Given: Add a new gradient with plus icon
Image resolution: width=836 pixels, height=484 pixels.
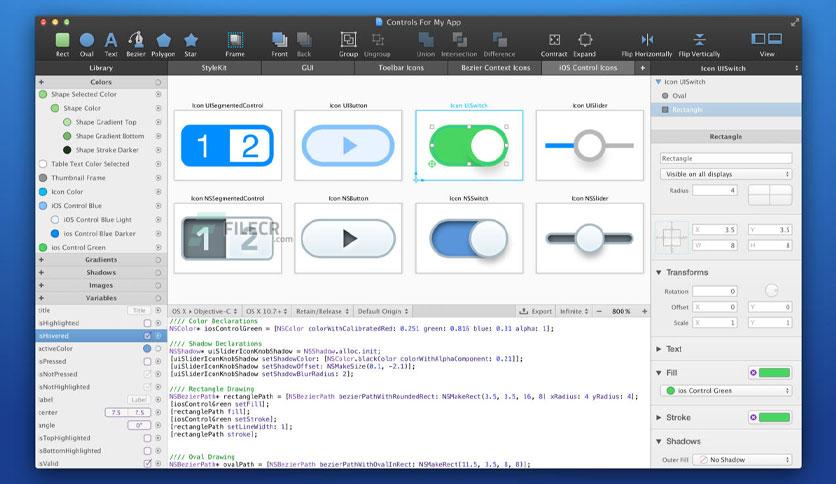Looking at the screenshot, I should (42, 260).
